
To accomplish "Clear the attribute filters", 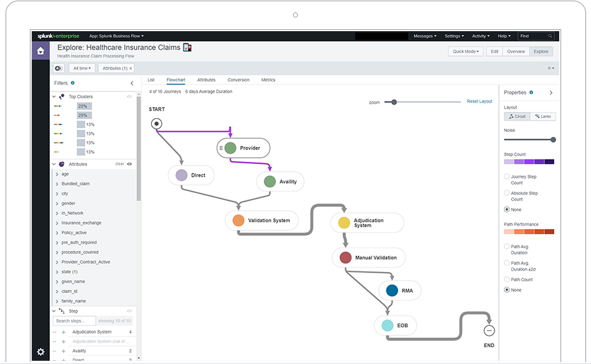I will tap(119, 164).
